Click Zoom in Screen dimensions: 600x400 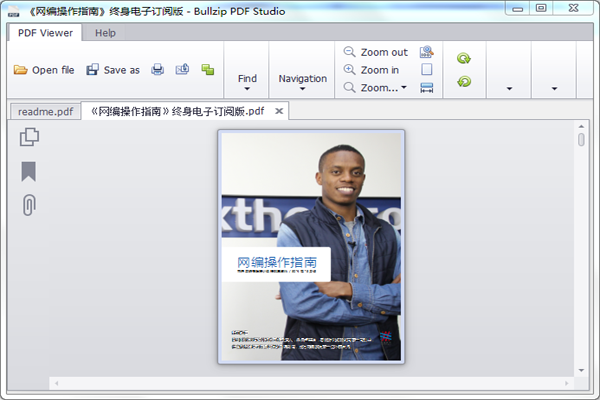click(371, 70)
